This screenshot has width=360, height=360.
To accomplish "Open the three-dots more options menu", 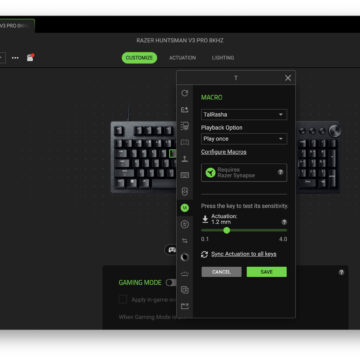I will tap(15, 58).
